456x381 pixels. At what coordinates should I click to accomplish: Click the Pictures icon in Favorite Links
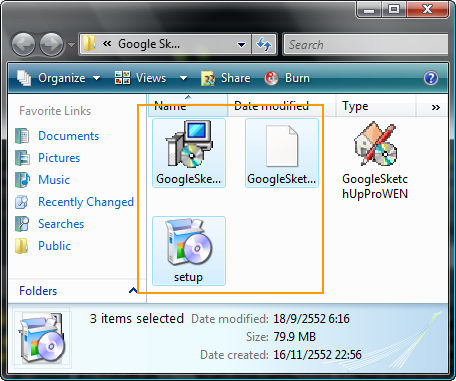(22, 158)
